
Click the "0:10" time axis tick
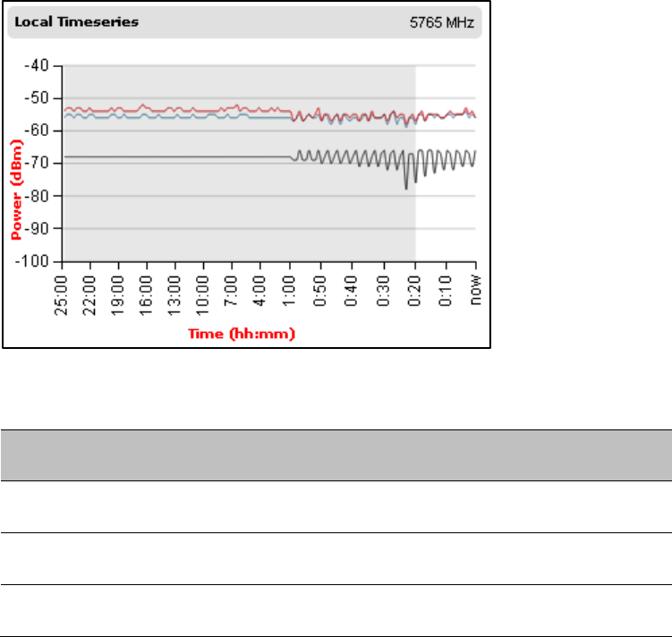pos(446,292)
